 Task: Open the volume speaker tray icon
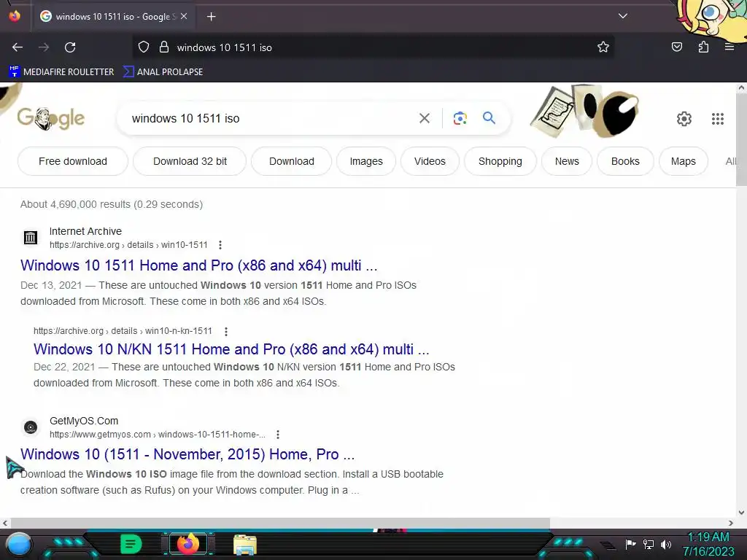(x=665, y=544)
